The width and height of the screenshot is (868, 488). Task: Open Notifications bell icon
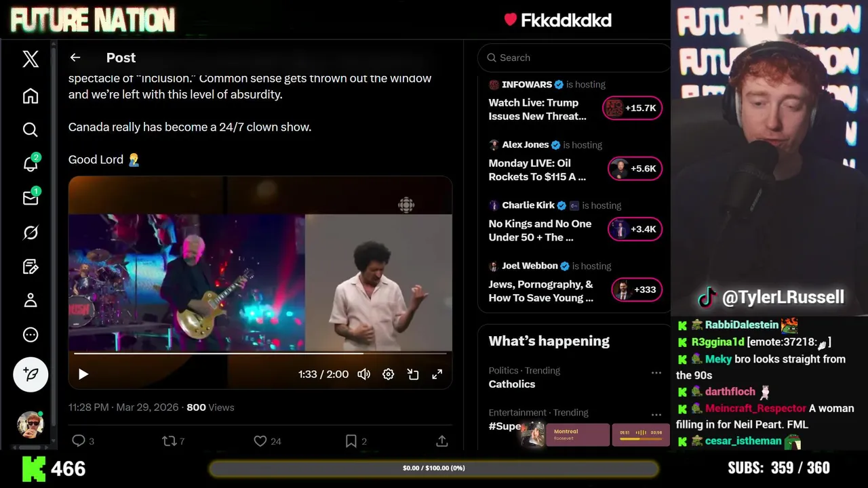click(x=31, y=163)
